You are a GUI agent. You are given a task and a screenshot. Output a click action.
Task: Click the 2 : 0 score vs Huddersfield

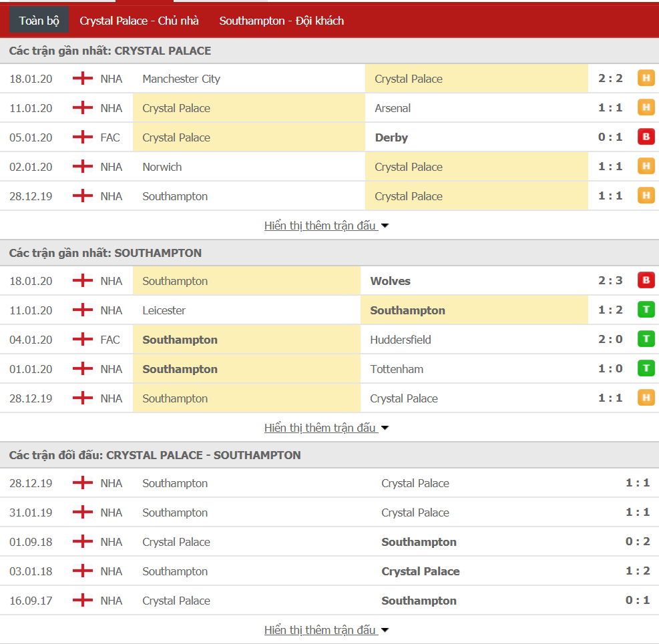tap(610, 339)
